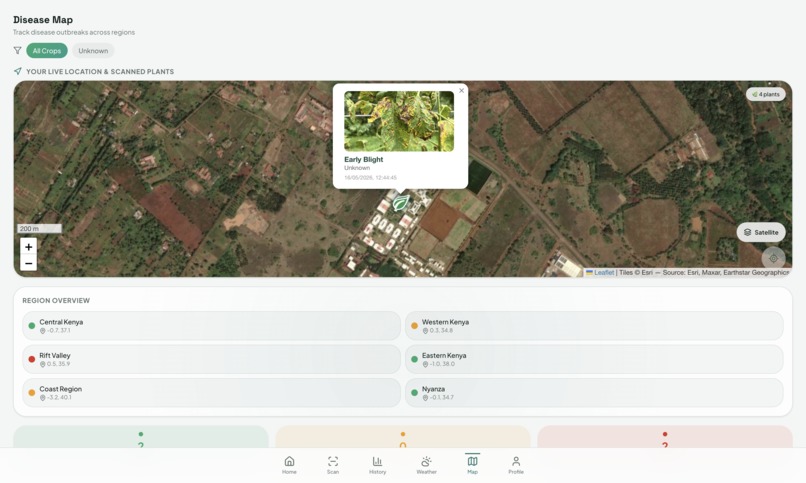Click the orange dot beside Western Kenya
Viewport: 806px width, 483px height.
414,326
